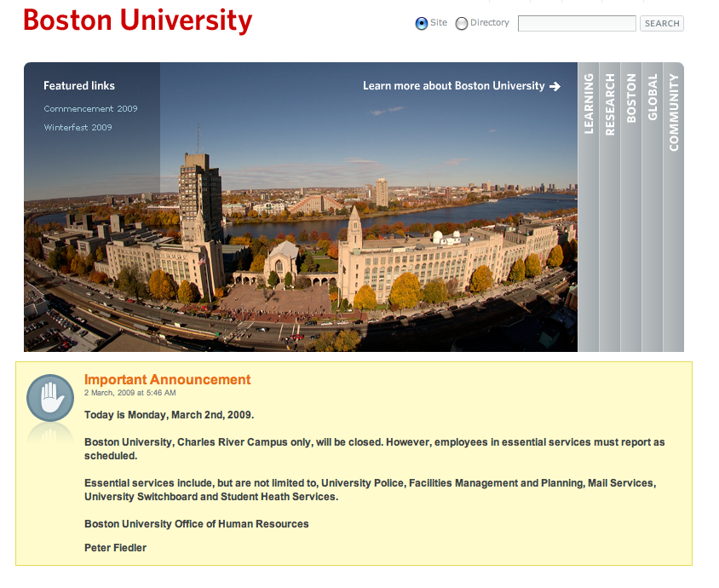Click the Important Announcement heading

click(x=167, y=380)
